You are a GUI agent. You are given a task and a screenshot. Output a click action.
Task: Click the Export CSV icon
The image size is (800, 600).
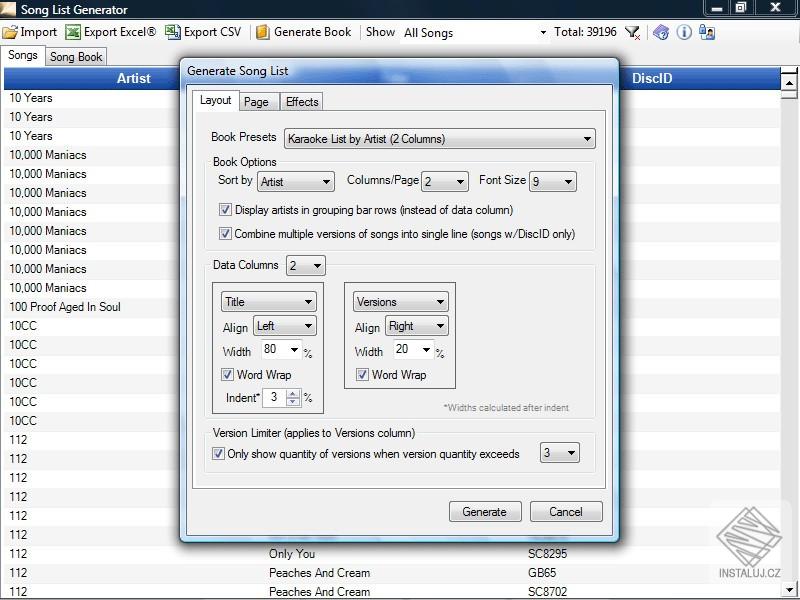point(172,32)
